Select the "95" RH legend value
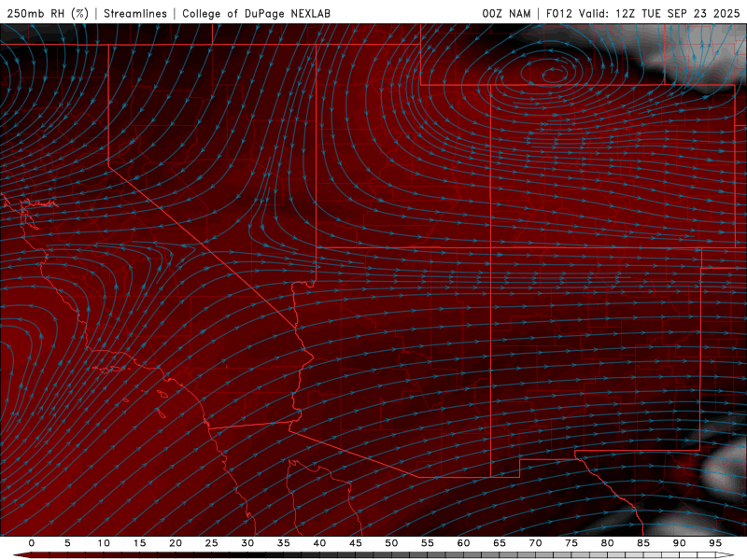Viewport: 747px width, 560px height. tap(715, 543)
